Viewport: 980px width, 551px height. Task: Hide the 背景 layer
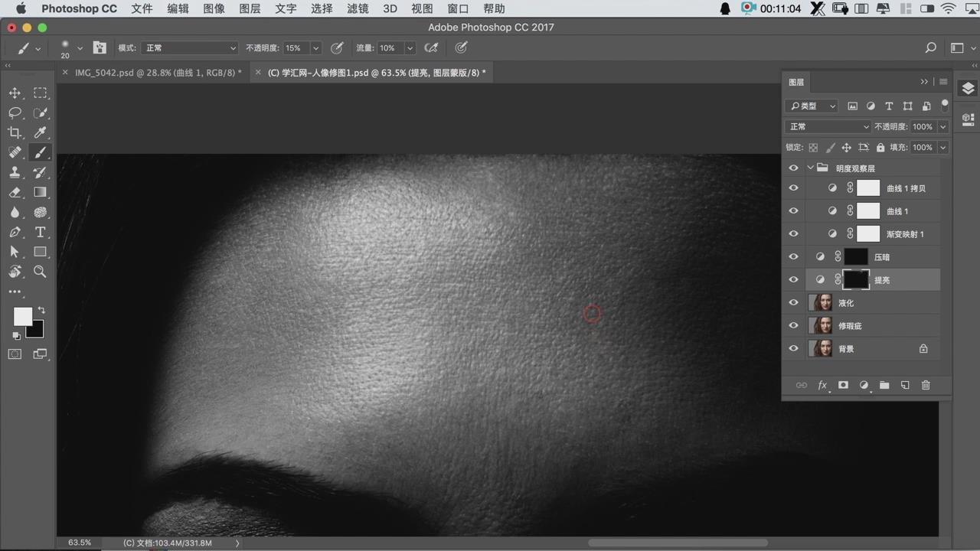tap(793, 348)
